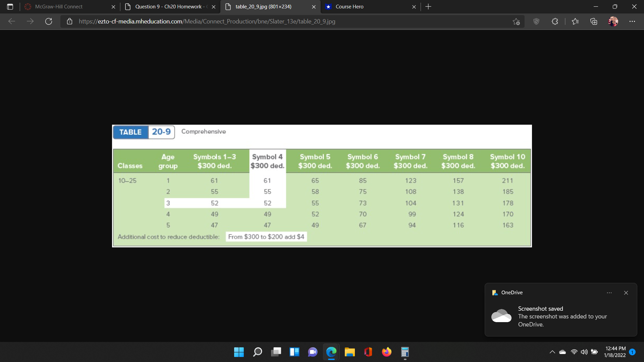Click the volume icon in system tray
The height and width of the screenshot is (362, 644).
point(584,352)
